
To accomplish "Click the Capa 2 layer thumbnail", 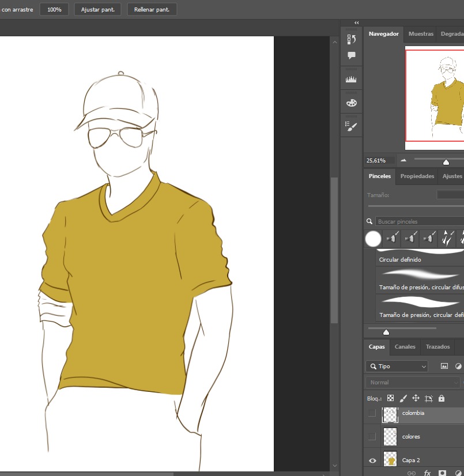I will 390,459.
